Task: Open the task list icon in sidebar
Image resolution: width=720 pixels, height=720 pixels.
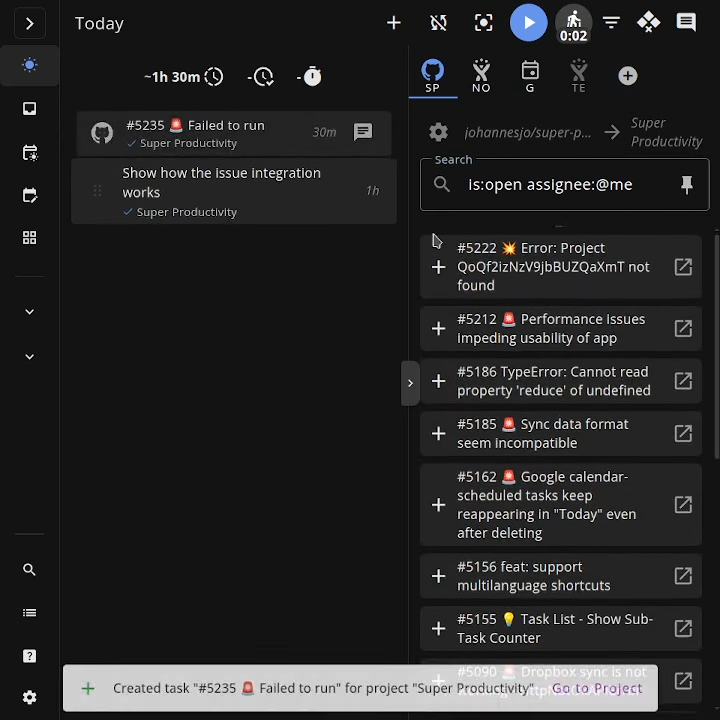Action: tap(29, 613)
